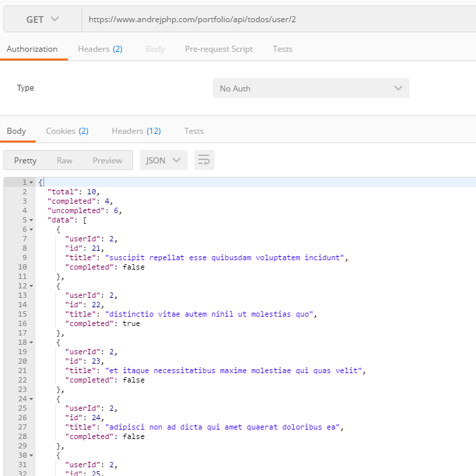Switch to Preview response view
The image size is (476, 476).
[x=108, y=160]
